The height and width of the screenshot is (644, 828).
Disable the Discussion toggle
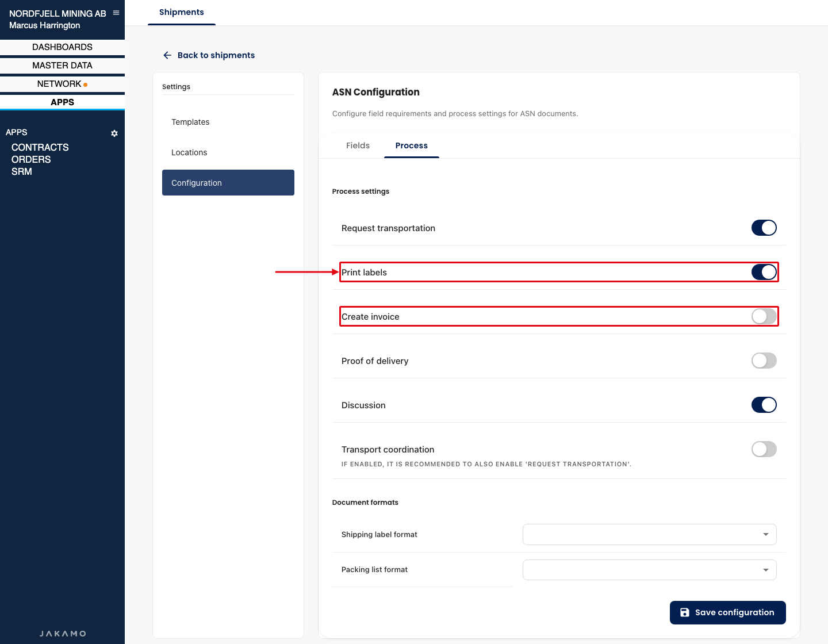tap(764, 405)
